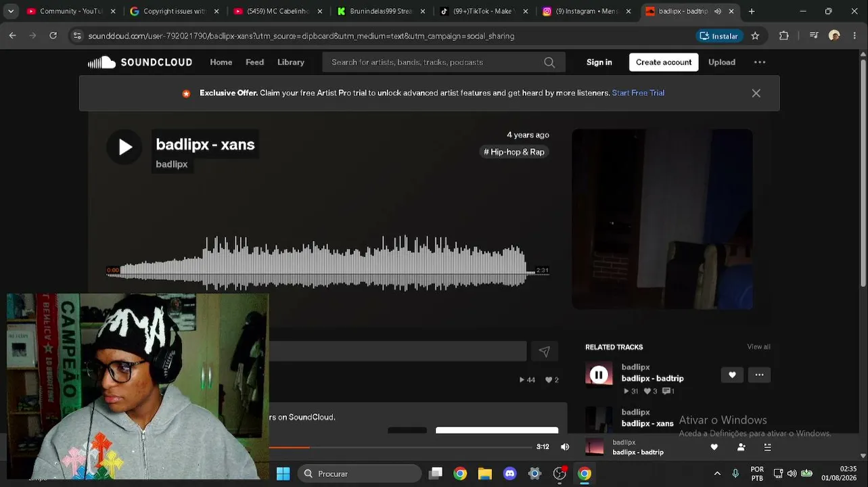Open the Windows Start menu
The image size is (868, 487).
[x=283, y=473]
